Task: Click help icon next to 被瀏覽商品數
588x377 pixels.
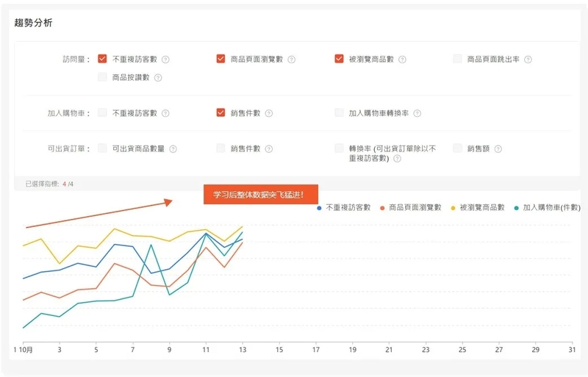Action: (x=402, y=60)
